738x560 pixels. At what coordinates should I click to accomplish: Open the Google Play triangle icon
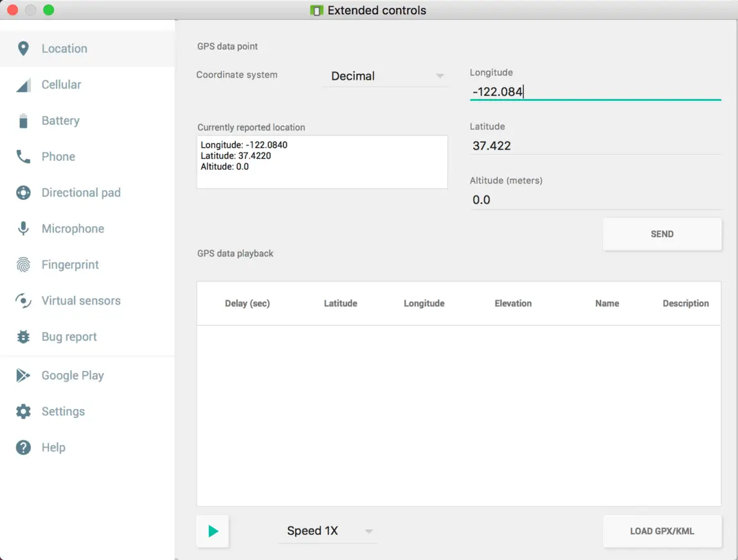(24, 375)
